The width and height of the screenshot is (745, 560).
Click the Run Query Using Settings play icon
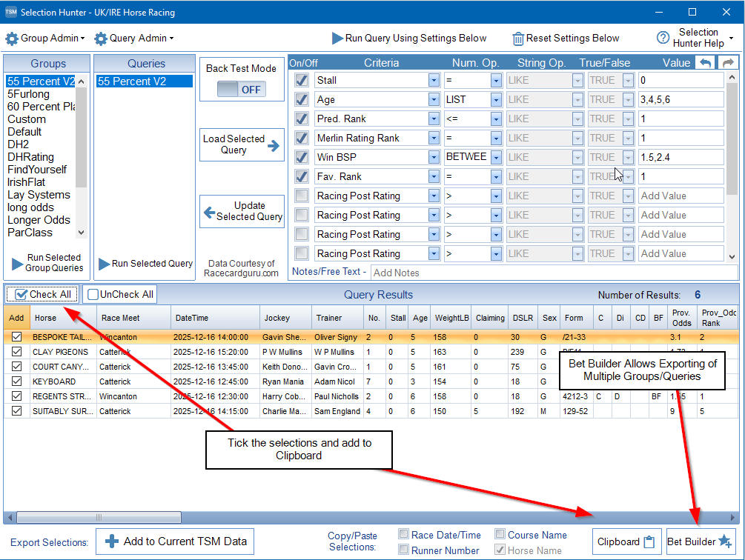337,39
